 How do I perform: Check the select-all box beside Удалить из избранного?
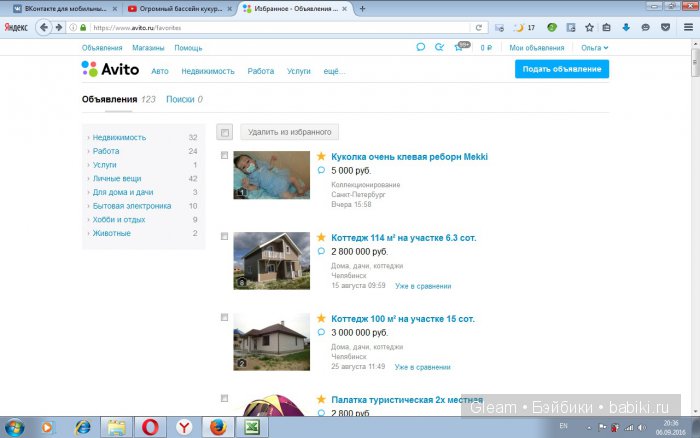coord(225,132)
